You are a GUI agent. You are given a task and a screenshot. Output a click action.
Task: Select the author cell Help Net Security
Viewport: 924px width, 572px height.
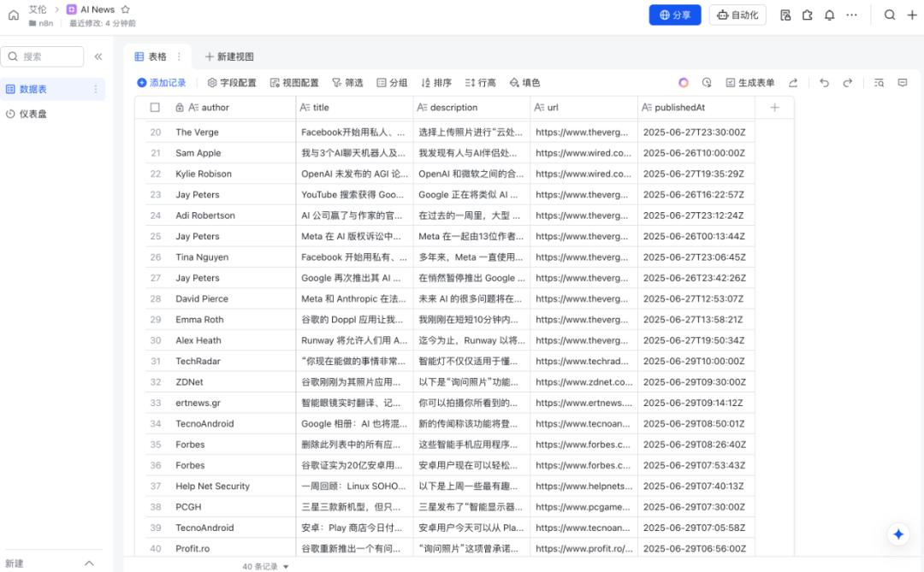(231, 486)
